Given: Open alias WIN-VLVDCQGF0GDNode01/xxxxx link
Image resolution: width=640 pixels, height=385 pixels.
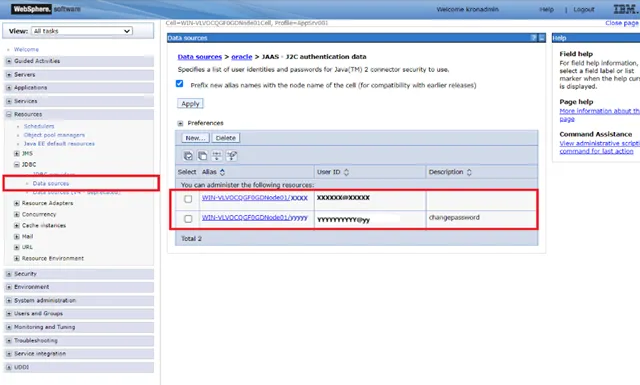Looking at the screenshot, I should (x=255, y=198).
